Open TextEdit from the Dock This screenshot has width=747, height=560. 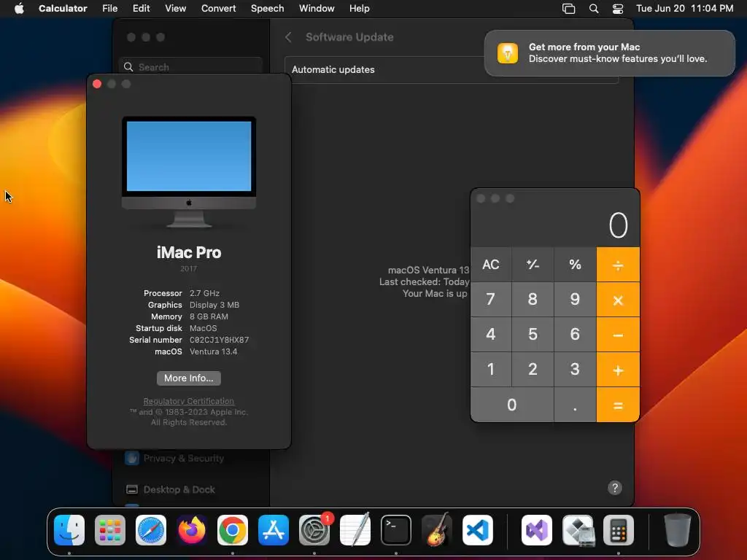(355, 530)
